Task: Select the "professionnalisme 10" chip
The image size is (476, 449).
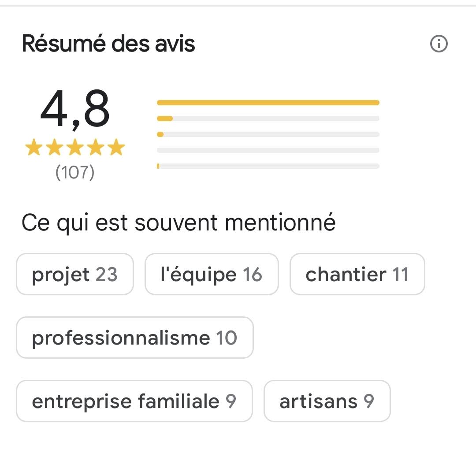Action: (x=134, y=338)
